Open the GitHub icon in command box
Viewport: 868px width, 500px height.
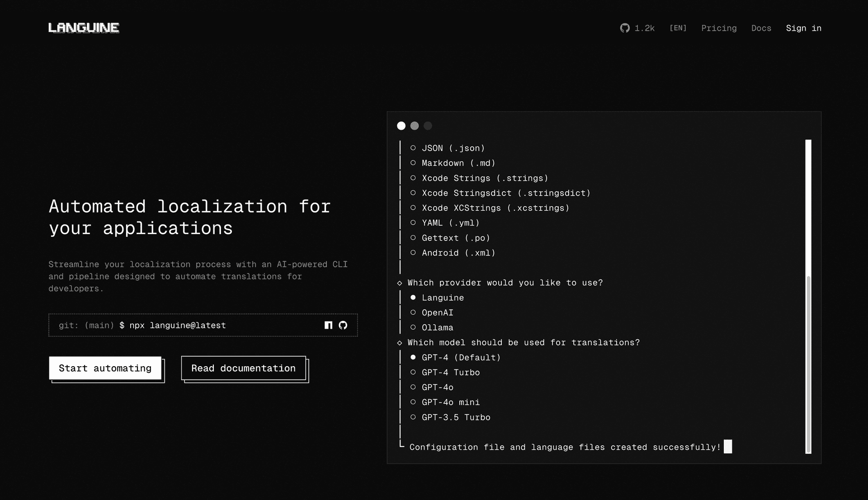coord(343,325)
